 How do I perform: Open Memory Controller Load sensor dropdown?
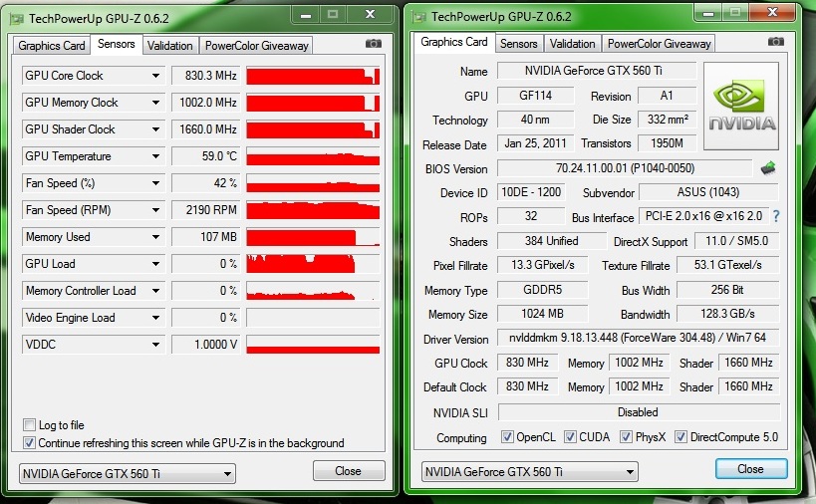click(x=155, y=291)
